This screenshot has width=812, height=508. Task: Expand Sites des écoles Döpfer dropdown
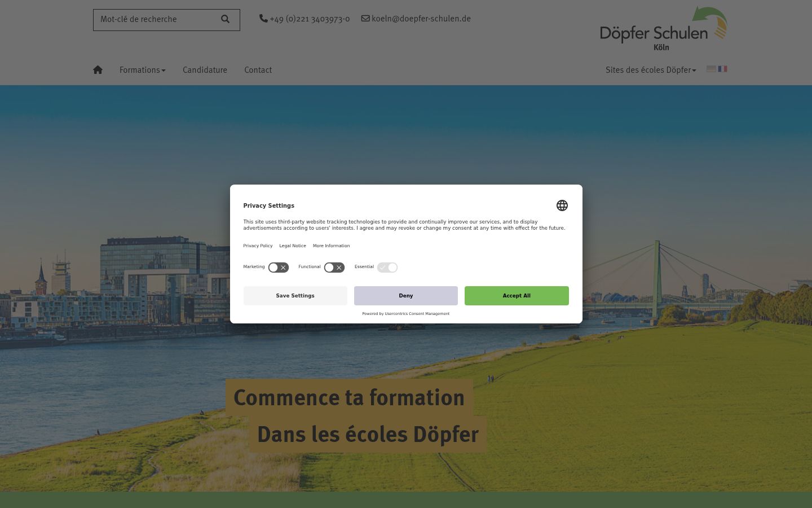(651, 70)
